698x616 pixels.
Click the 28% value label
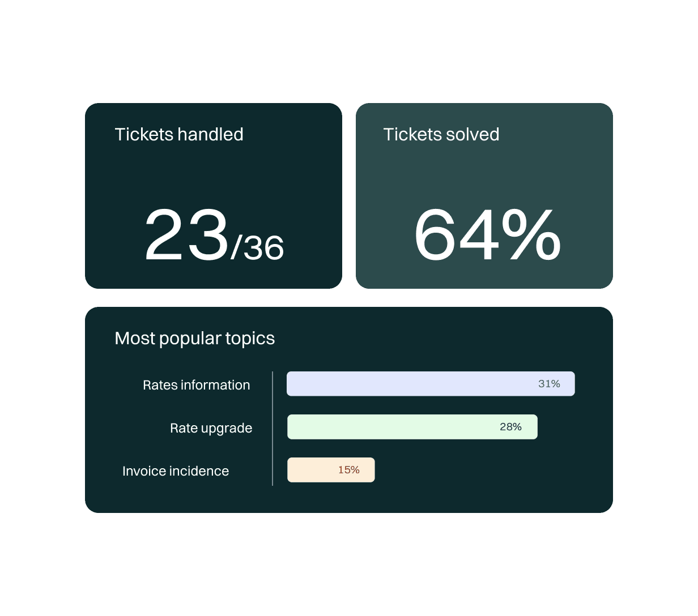[510, 427]
